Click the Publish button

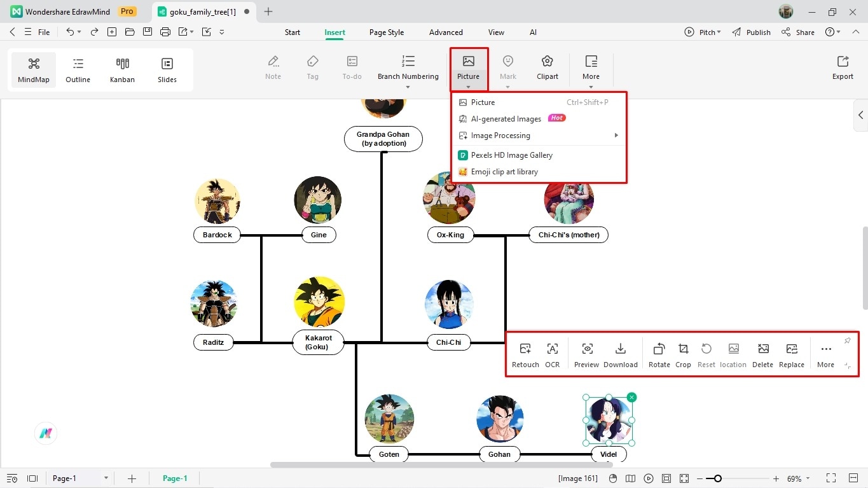click(x=751, y=32)
